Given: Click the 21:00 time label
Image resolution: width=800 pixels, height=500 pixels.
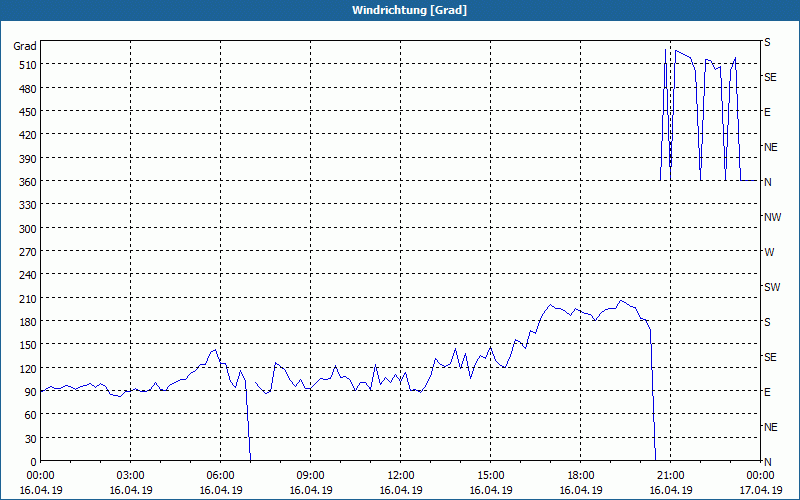Looking at the screenshot, I should click(670, 476).
